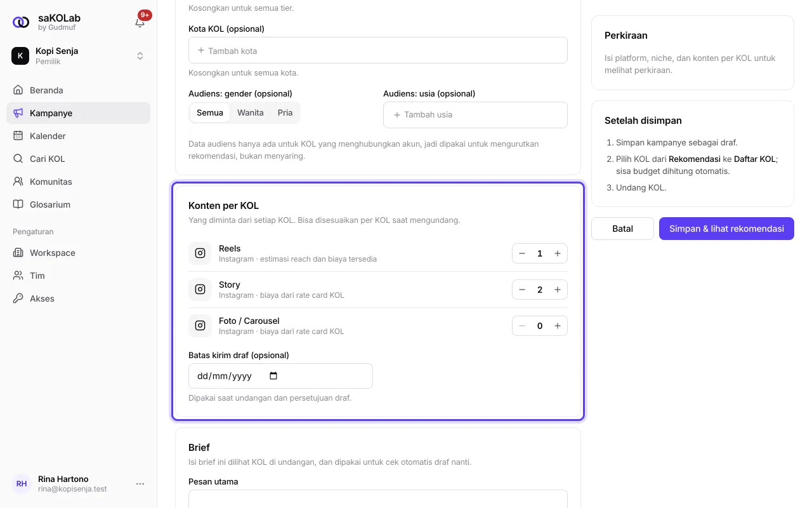Open the notifications bell with 9+ badge

coord(140,22)
